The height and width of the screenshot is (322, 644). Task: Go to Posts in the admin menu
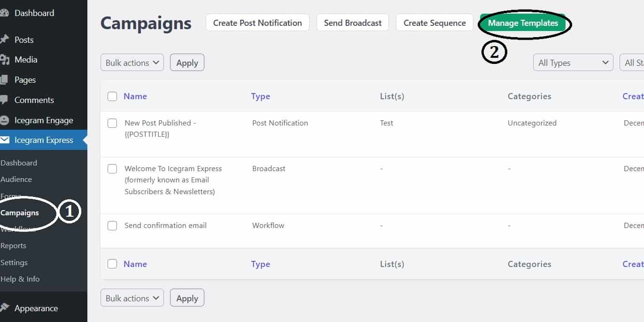24,40
